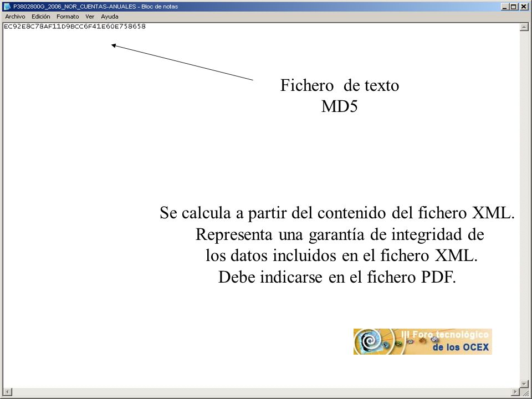532x399 pixels.
Task: Open the Archivo menu
Action: pos(15,16)
